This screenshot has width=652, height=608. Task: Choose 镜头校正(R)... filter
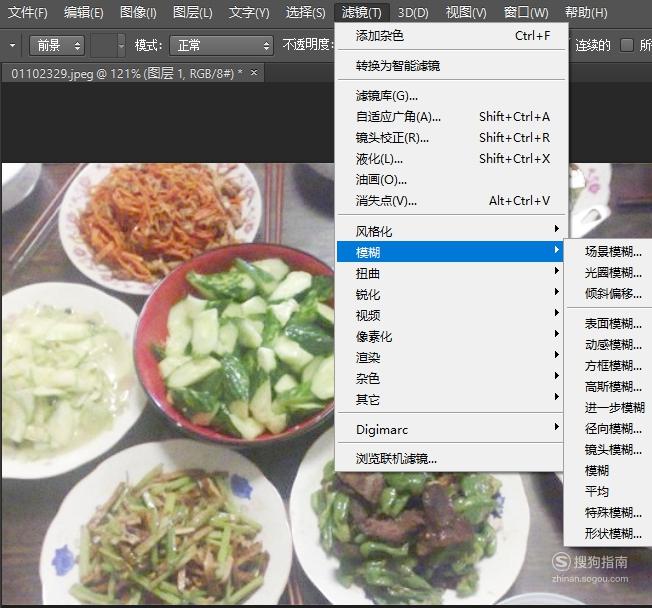tap(452, 138)
